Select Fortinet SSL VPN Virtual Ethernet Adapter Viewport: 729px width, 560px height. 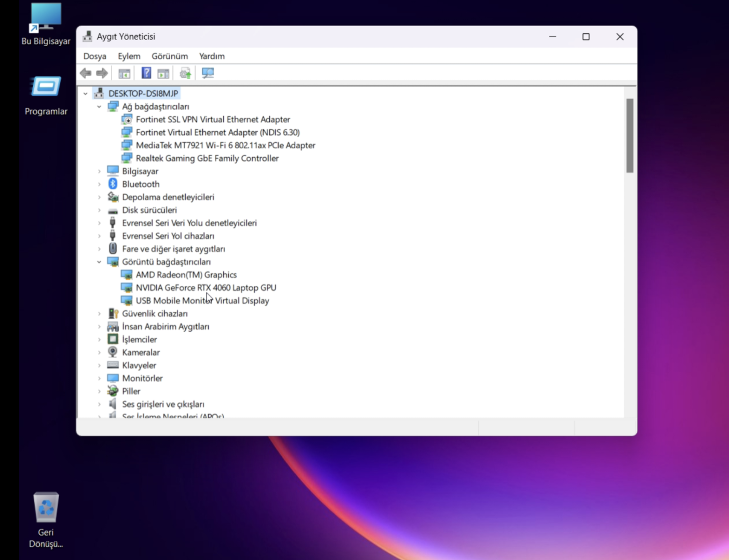(x=213, y=119)
